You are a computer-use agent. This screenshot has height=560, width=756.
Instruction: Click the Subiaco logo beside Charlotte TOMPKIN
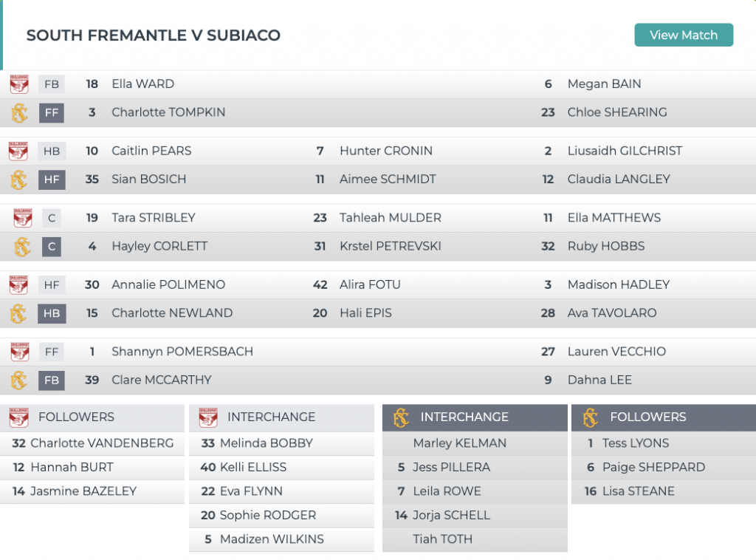[x=19, y=113]
